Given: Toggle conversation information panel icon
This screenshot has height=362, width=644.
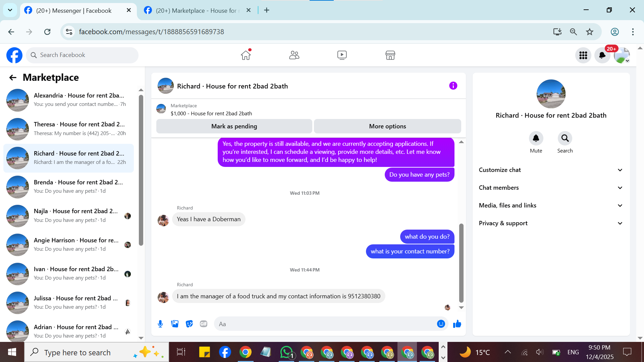Looking at the screenshot, I should point(453,86).
